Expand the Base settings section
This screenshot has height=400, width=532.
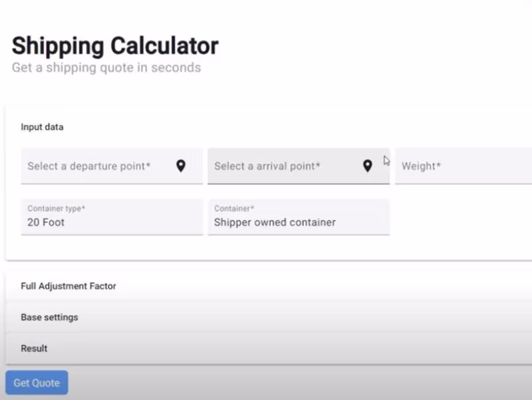[x=49, y=317]
